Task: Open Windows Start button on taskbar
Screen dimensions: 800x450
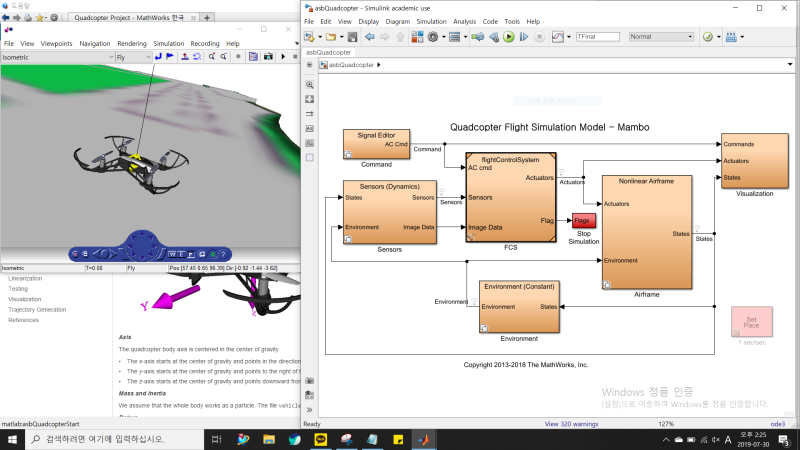Action: point(12,439)
